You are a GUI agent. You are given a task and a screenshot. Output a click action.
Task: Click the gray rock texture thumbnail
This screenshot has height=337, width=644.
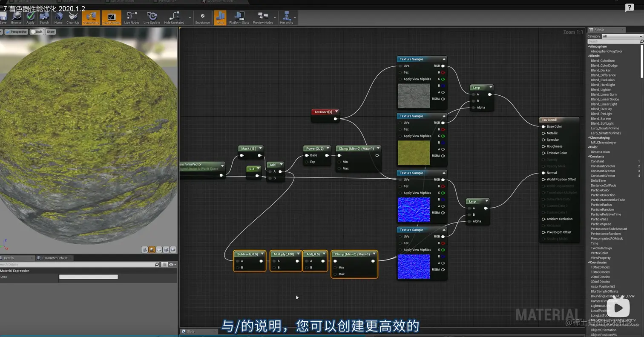pos(414,96)
